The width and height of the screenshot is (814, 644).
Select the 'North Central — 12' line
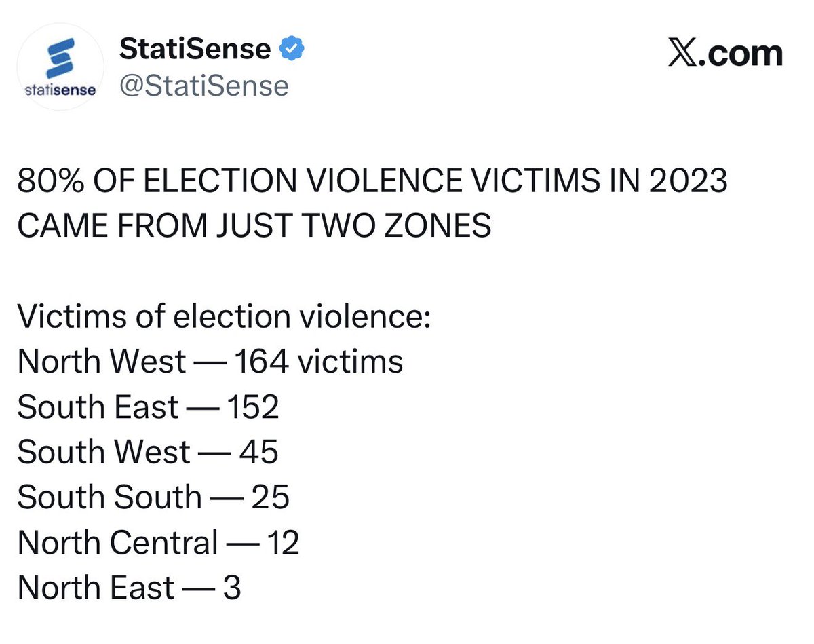pyautogui.click(x=159, y=543)
